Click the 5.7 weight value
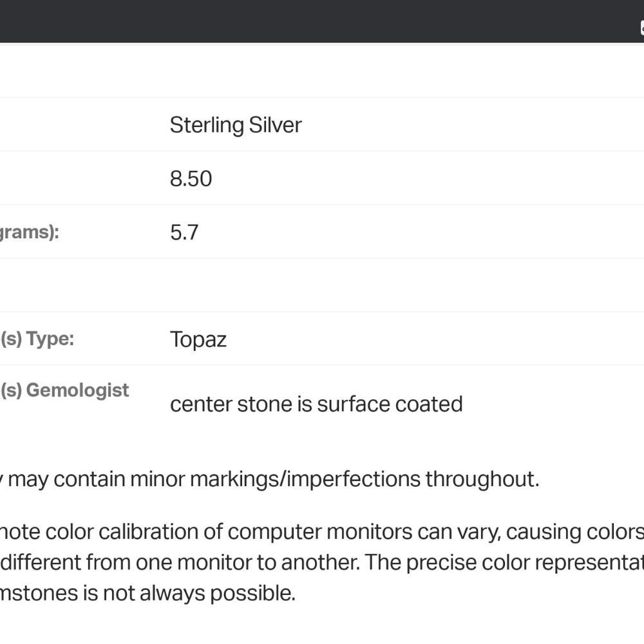644x644 pixels. pos(184,232)
